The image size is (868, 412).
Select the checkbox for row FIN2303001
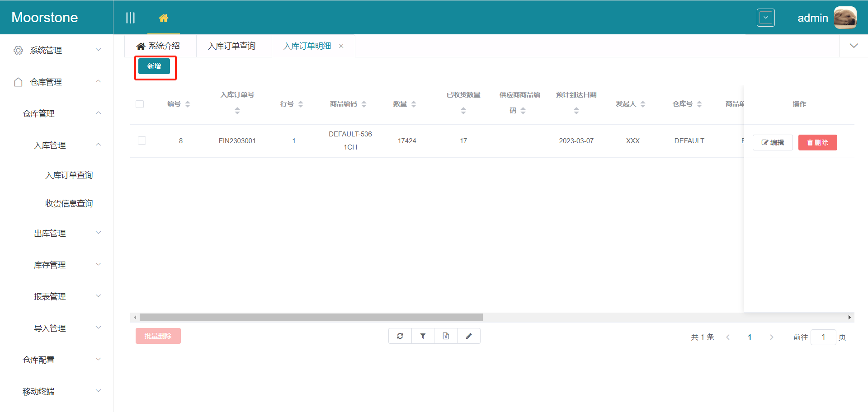[142, 140]
